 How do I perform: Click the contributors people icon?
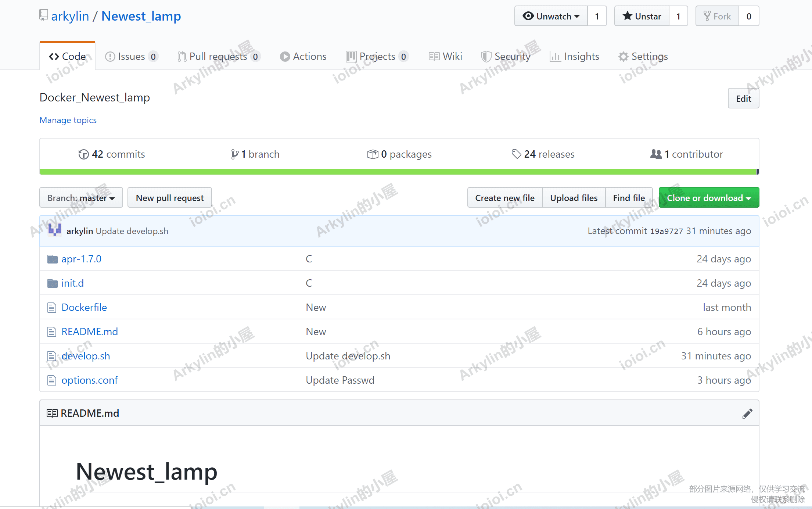tap(656, 154)
